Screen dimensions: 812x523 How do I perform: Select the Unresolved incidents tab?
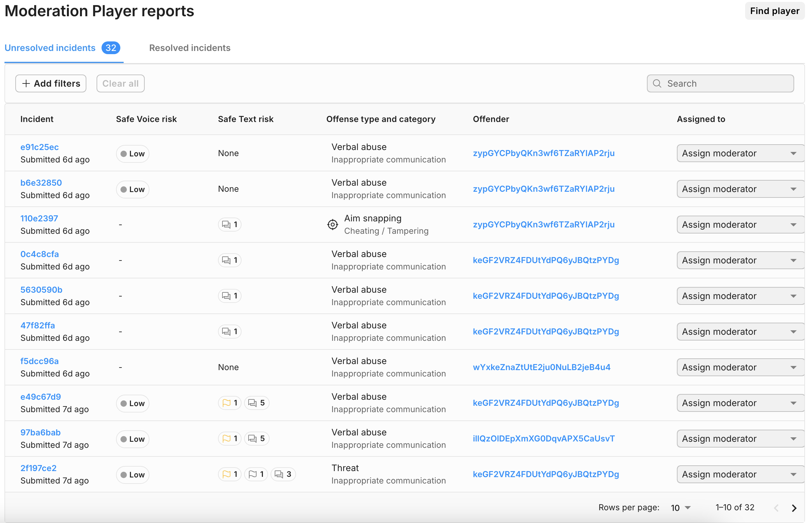coord(50,48)
